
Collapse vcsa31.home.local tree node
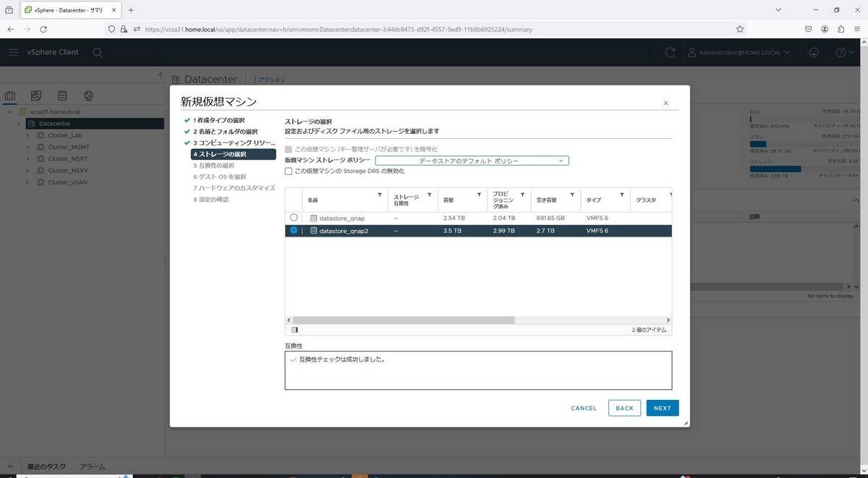[9, 112]
